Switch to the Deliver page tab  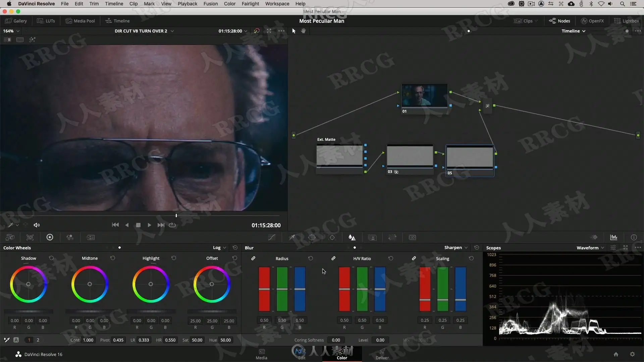(382, 354)
